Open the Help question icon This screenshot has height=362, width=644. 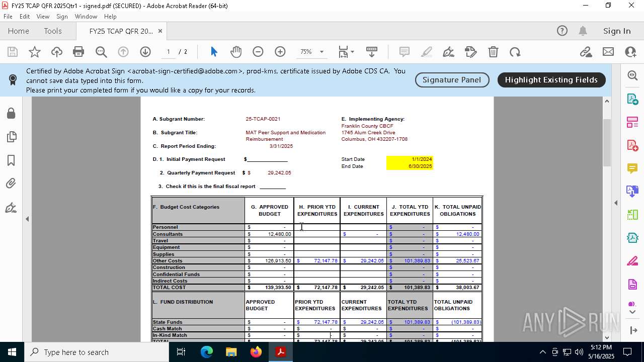tap(562, 31)
